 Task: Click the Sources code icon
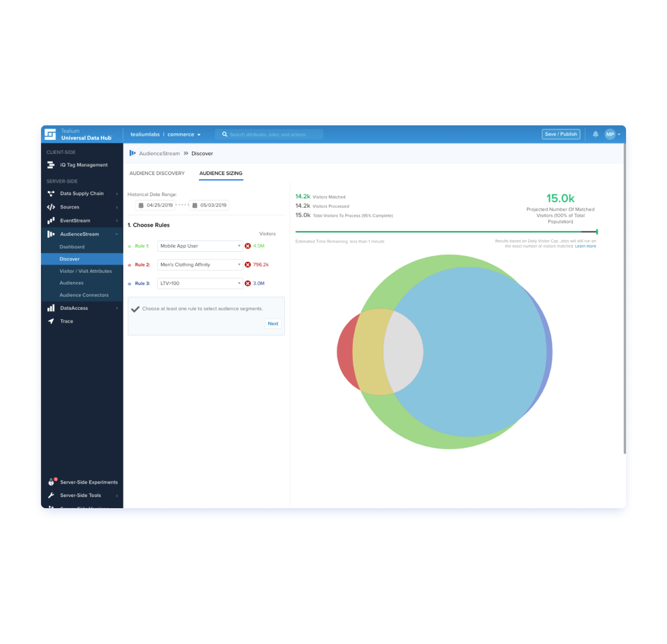[51, 207]
